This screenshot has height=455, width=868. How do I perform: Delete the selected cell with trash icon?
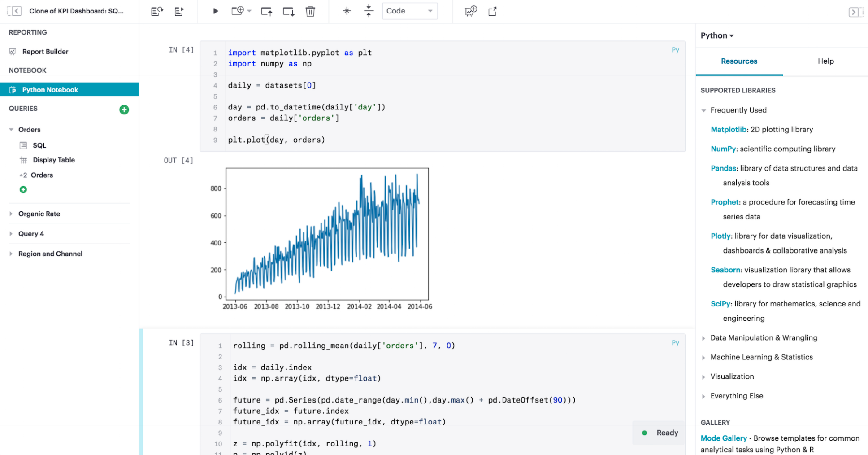[x=310, y=11]
